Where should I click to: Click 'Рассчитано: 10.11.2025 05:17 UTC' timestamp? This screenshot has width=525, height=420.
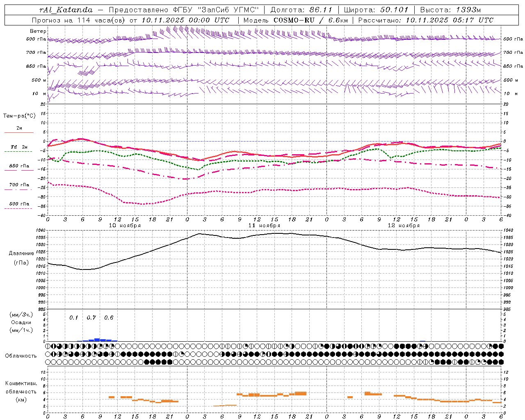pyautogui.click(x=426, y=20)
